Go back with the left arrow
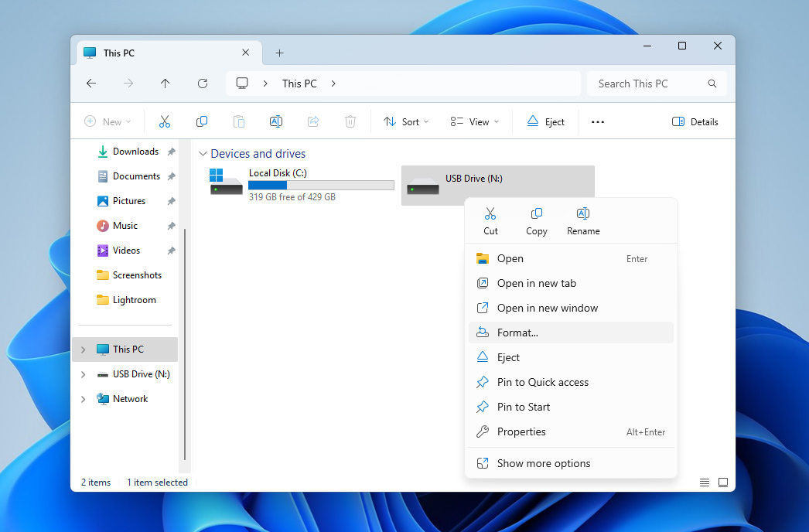 (91, 84)
